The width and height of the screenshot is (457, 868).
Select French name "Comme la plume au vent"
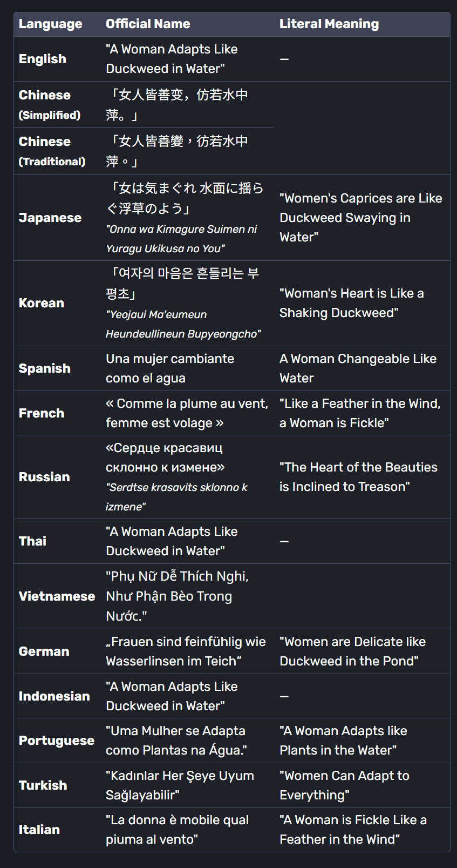tap(187, 413)
